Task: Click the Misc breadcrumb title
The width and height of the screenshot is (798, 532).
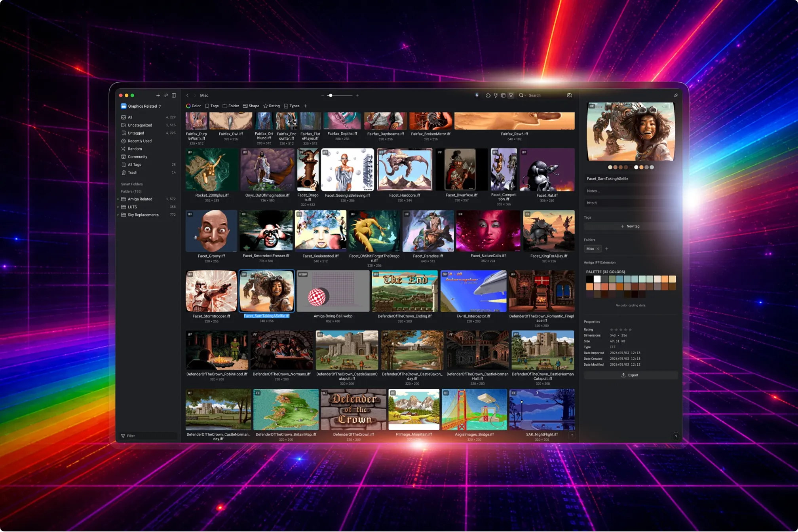Action: coord(204,95)
